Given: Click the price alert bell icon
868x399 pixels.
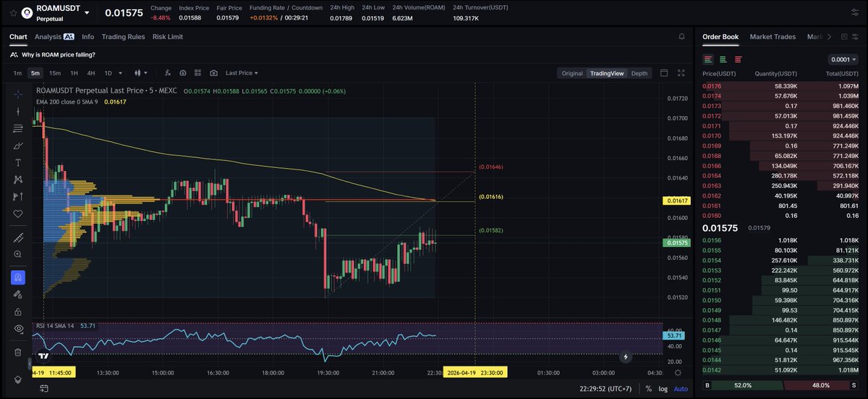Looking at the screenshot, I should [x=681, y=36].
